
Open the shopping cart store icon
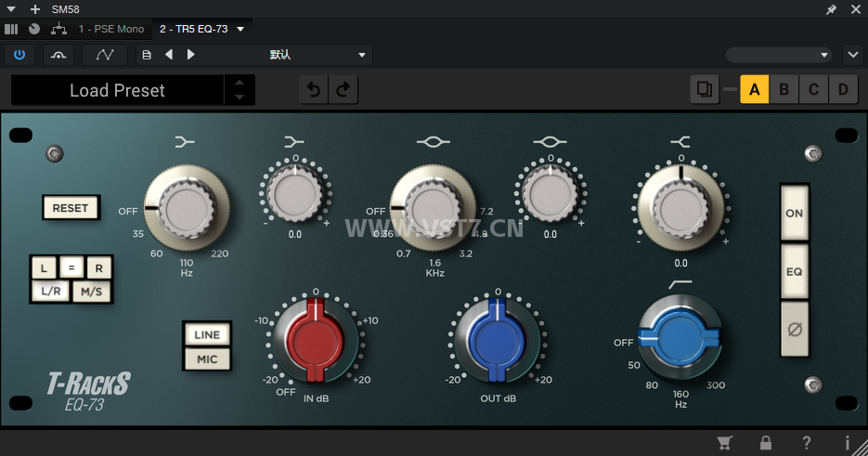[725, 443]
